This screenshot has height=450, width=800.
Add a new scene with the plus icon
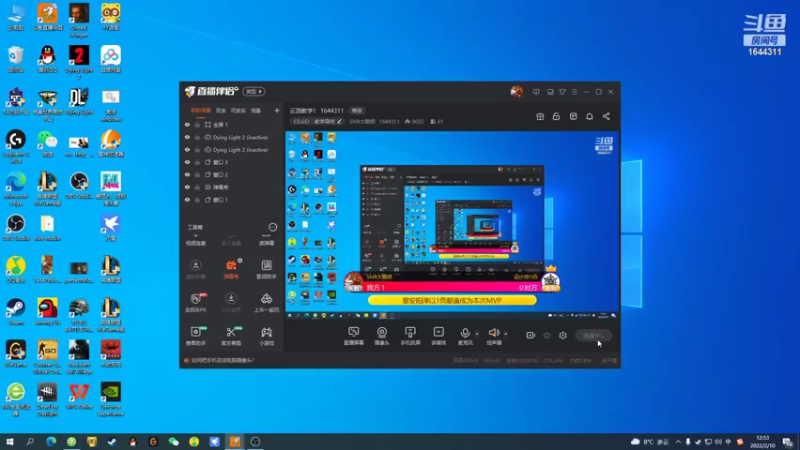coord(277,110)
